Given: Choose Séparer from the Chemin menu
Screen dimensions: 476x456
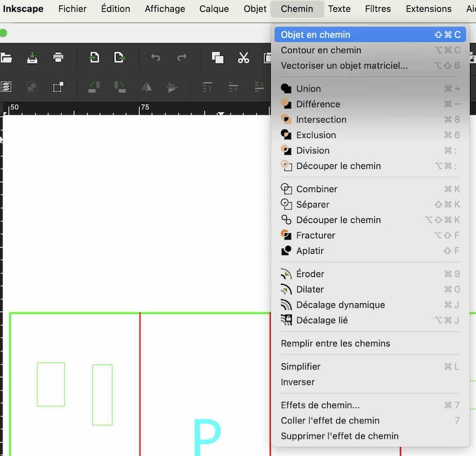Looking at the screenshot, I should [370, 205].
